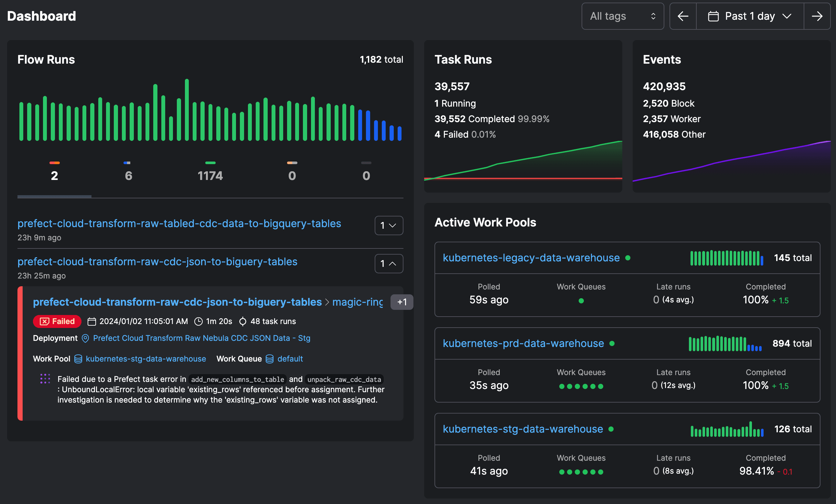
Task: Click the deployment location pin icon
Action: pos(85,338)
